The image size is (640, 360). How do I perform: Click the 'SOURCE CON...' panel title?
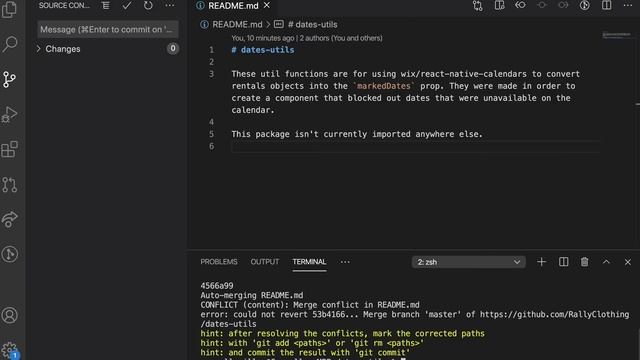pos(64,5)
